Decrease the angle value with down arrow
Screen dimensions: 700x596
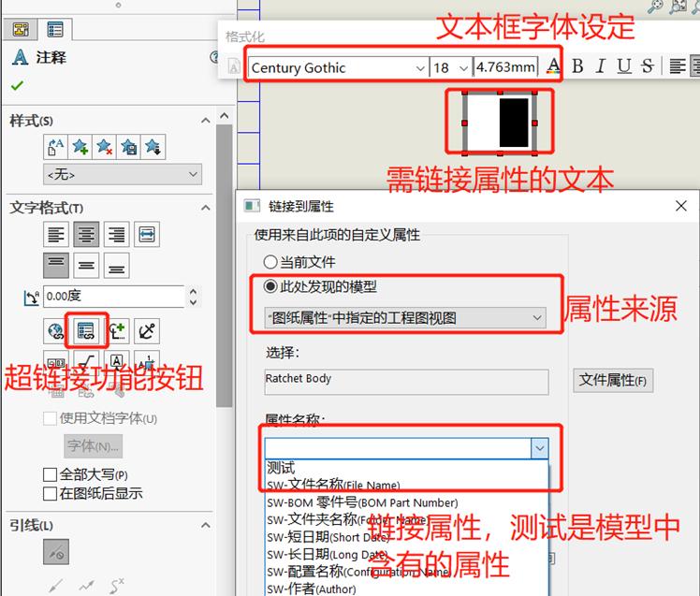pos(193,302)
